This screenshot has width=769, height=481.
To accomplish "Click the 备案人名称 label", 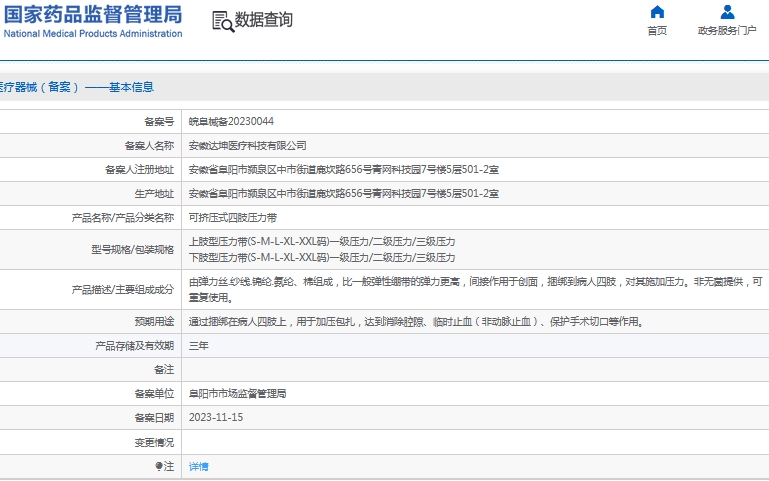I will point(149,146).
